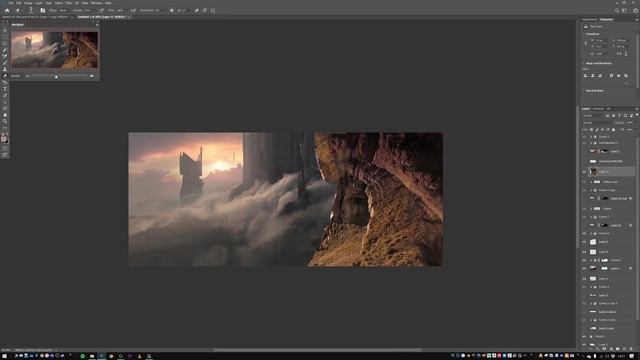This screenshot has width=640, height=360.
Task: Switch to the Adjustments tab
Action: 589,19
